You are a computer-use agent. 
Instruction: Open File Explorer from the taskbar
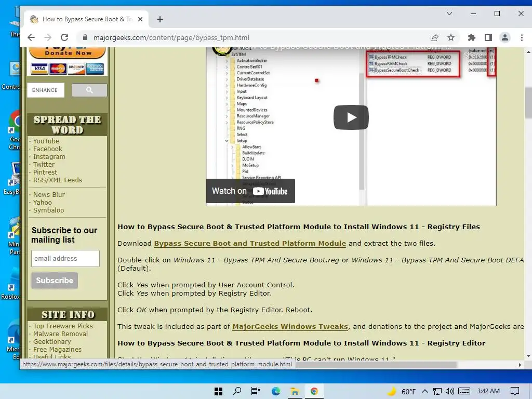pos(295,391)
